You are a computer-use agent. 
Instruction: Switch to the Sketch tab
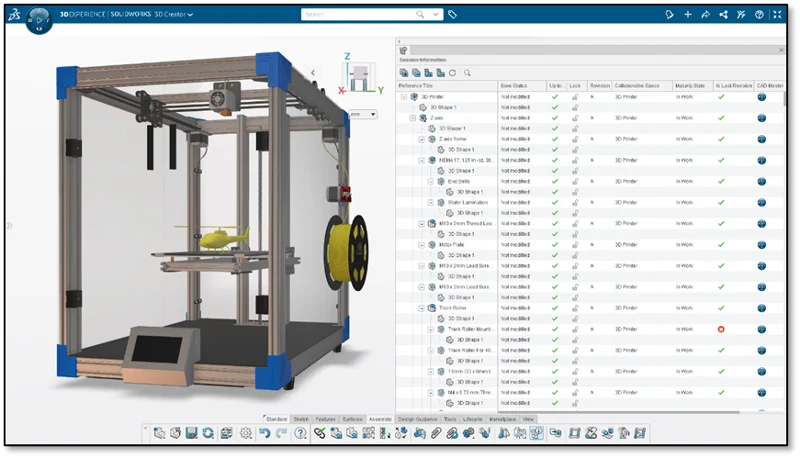pos(301,419)
